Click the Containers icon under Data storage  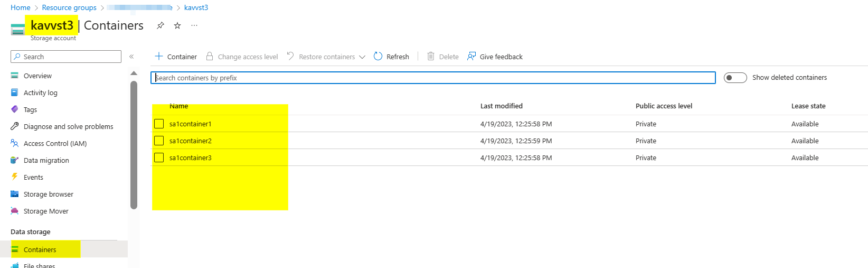15,249
